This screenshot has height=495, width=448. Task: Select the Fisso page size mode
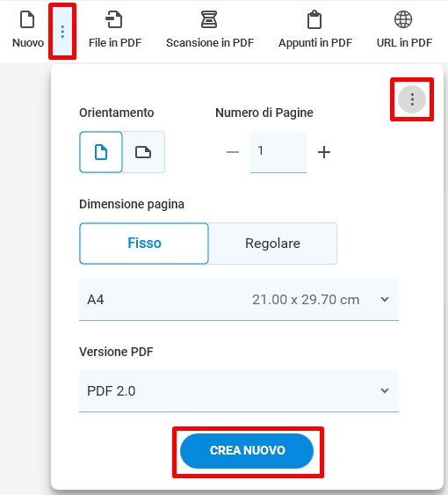[144, 244]
